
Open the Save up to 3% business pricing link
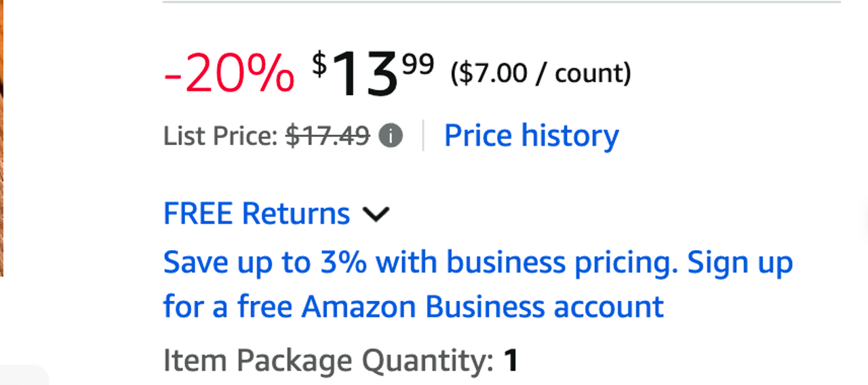(420, 262)
